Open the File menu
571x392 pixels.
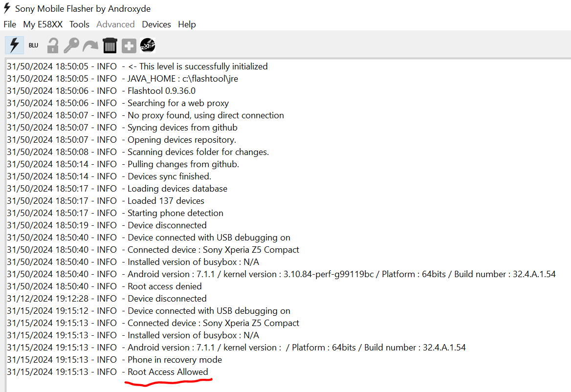pos(10,24)
